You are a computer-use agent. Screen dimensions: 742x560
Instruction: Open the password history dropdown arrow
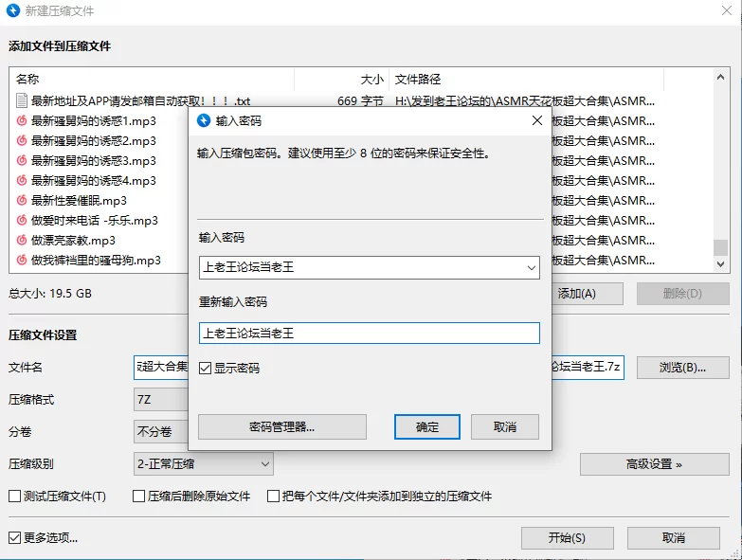click(531, 268)
